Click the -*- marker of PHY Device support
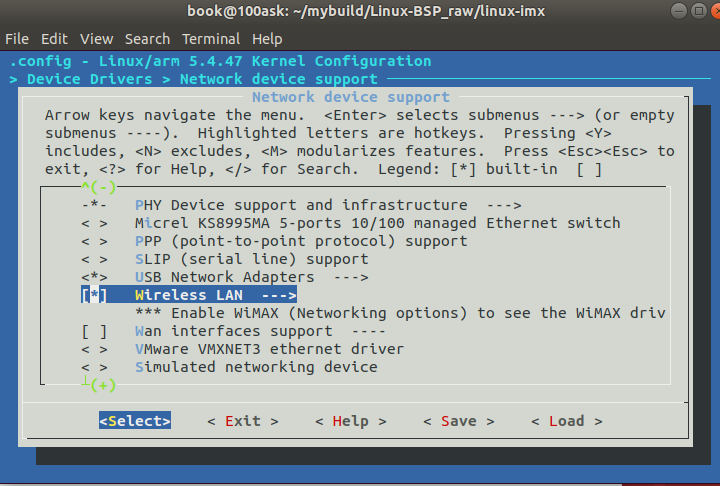 [x=94, y=205]
